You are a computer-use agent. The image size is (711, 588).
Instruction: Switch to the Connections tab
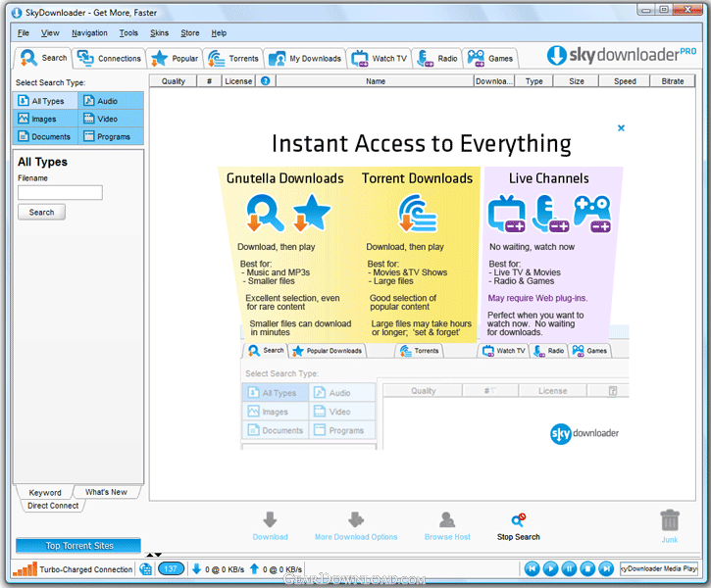click(x=109, y=59)
